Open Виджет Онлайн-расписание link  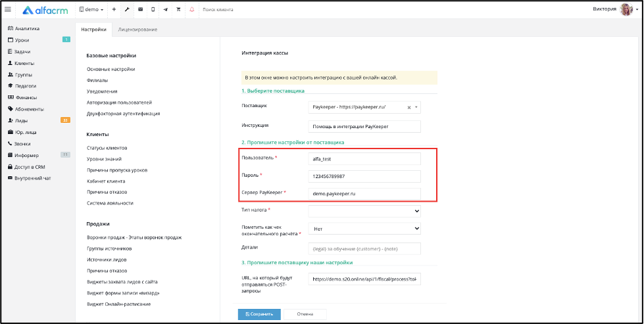118,304
